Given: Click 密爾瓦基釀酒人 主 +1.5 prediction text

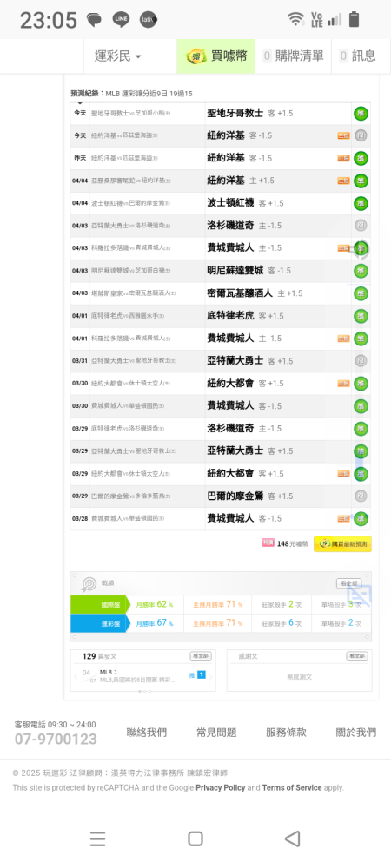Looking at the screenshot, I should pyautogui.click(x=255, y=293).
